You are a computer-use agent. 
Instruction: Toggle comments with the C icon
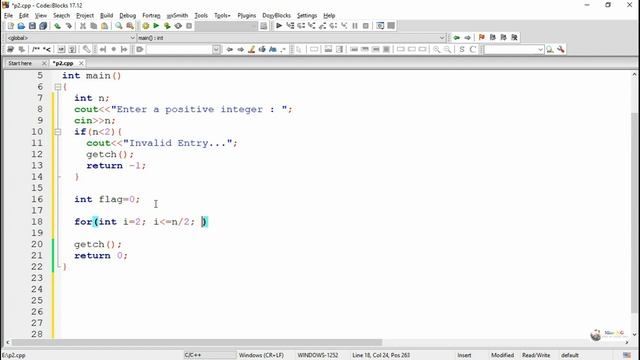click(x=473, y=49)
